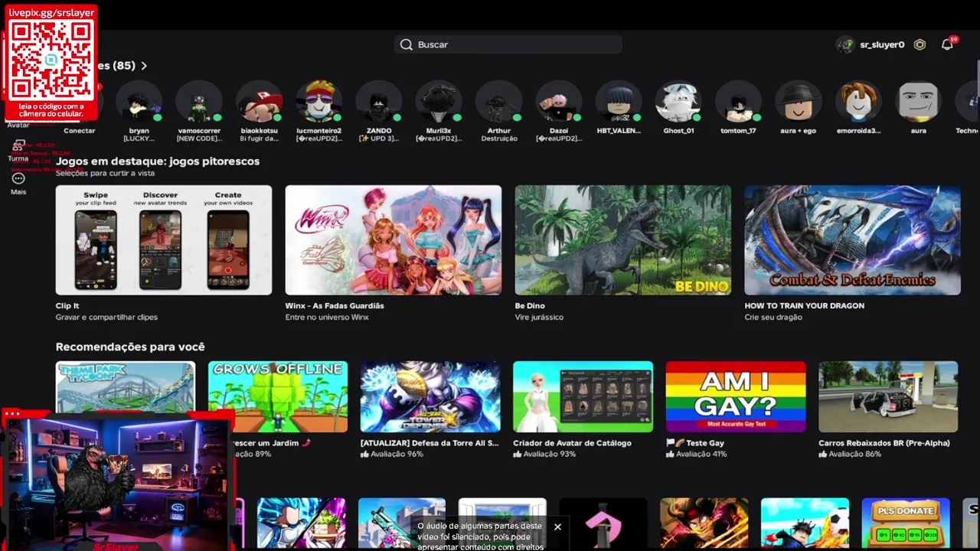Open the PLS DONATE game thumbnail

906,523
